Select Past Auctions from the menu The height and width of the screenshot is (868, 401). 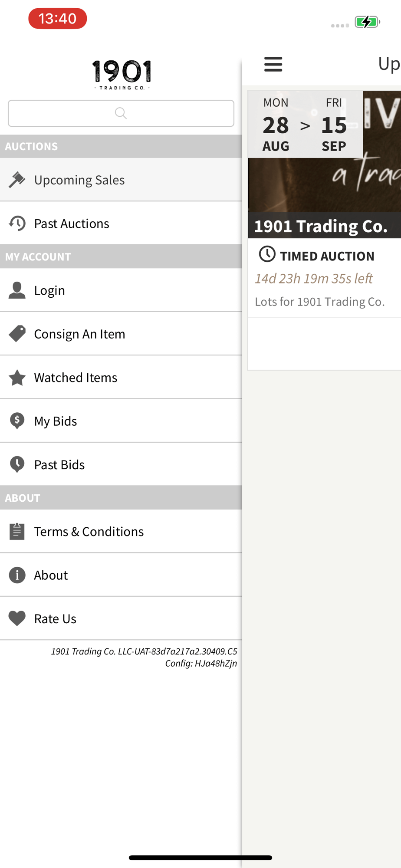tap(72, 224)
